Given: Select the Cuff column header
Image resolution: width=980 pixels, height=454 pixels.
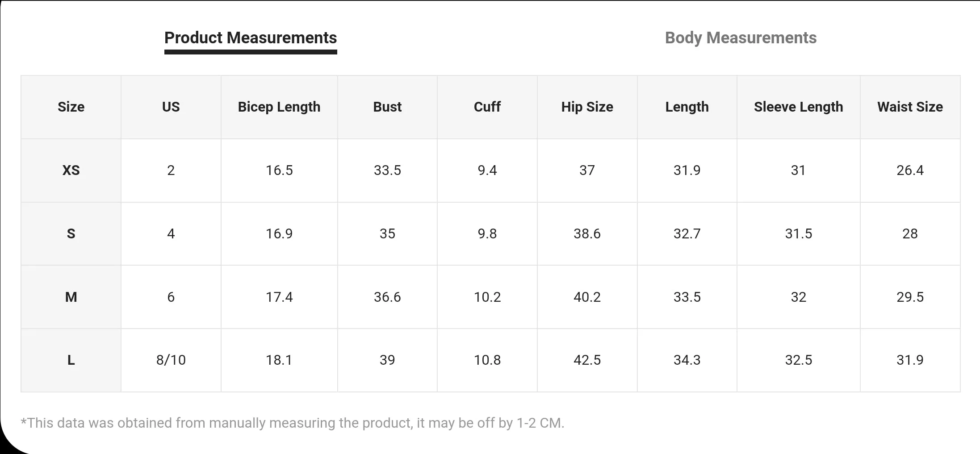Looking at the screenshot, I should coord(487,107).
